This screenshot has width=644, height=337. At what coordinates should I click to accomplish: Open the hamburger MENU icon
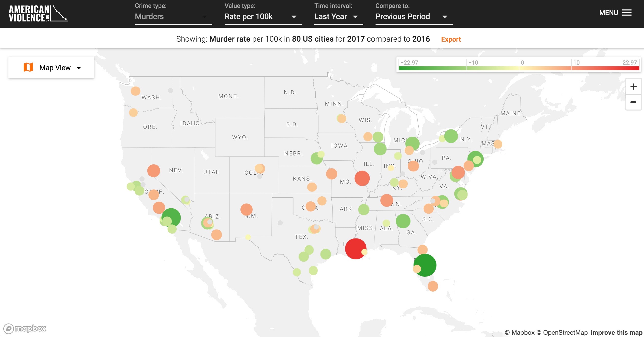tap(627, 13)
